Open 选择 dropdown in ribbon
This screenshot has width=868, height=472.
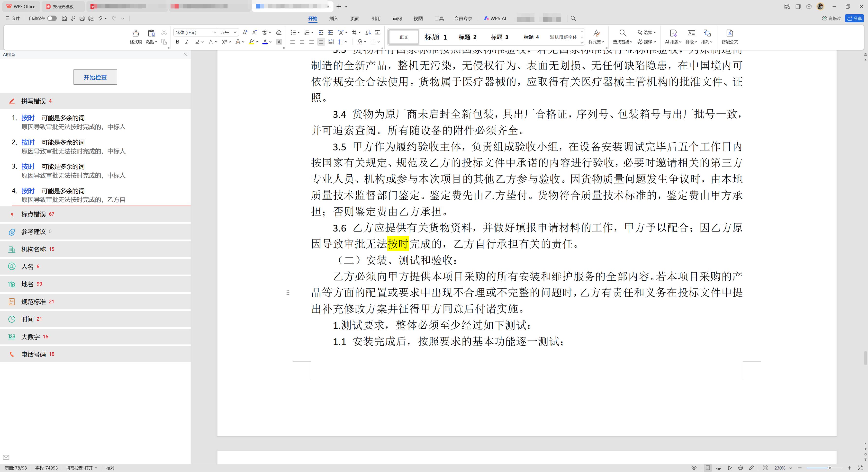[647, 32]
